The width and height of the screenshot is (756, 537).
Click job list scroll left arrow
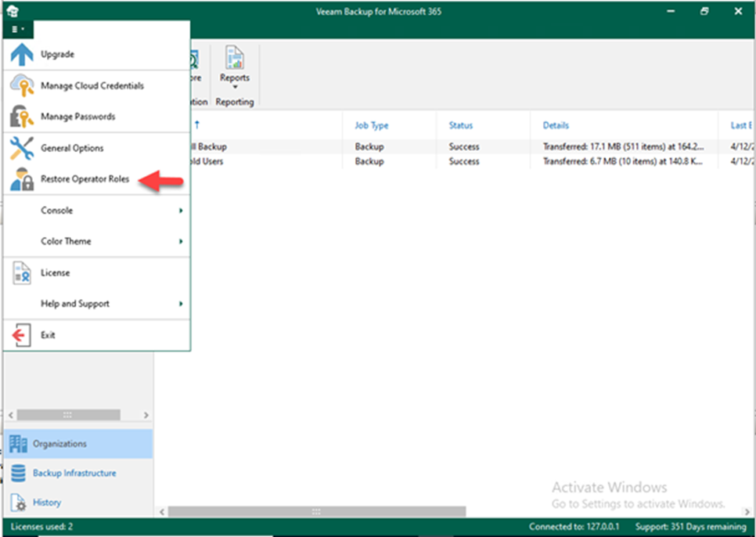[162, 512]
